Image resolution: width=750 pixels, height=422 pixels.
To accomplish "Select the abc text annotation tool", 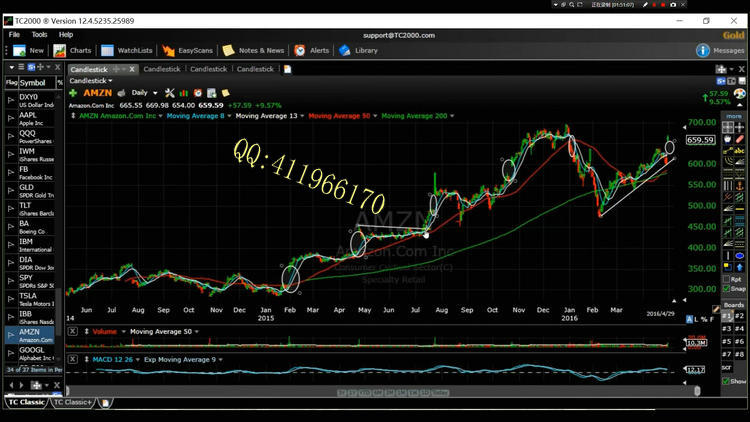I will pyautogui.click(x=739, y=151).
